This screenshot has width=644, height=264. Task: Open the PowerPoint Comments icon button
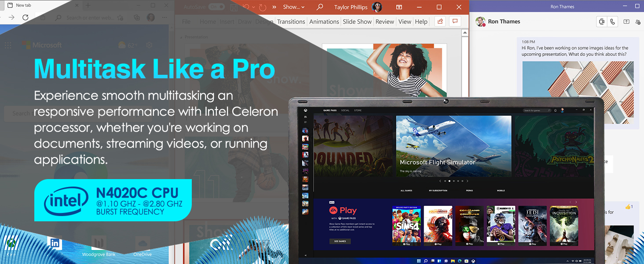[455, 21]
